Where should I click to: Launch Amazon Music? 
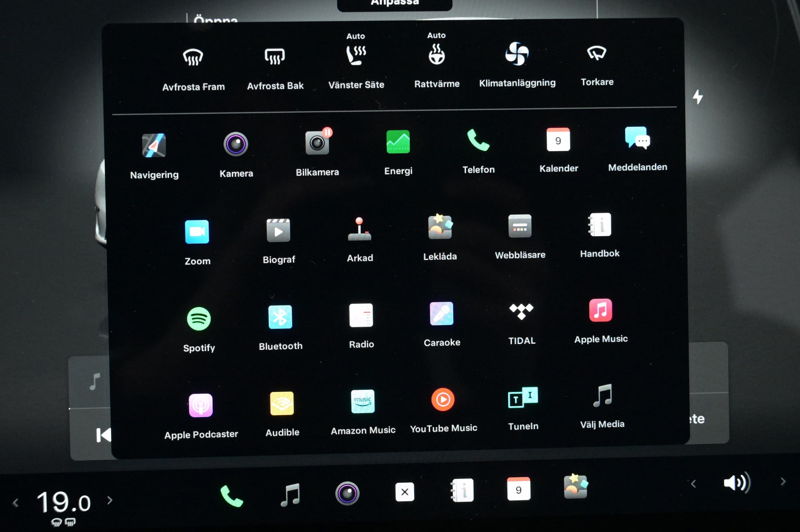coord(363,401)
